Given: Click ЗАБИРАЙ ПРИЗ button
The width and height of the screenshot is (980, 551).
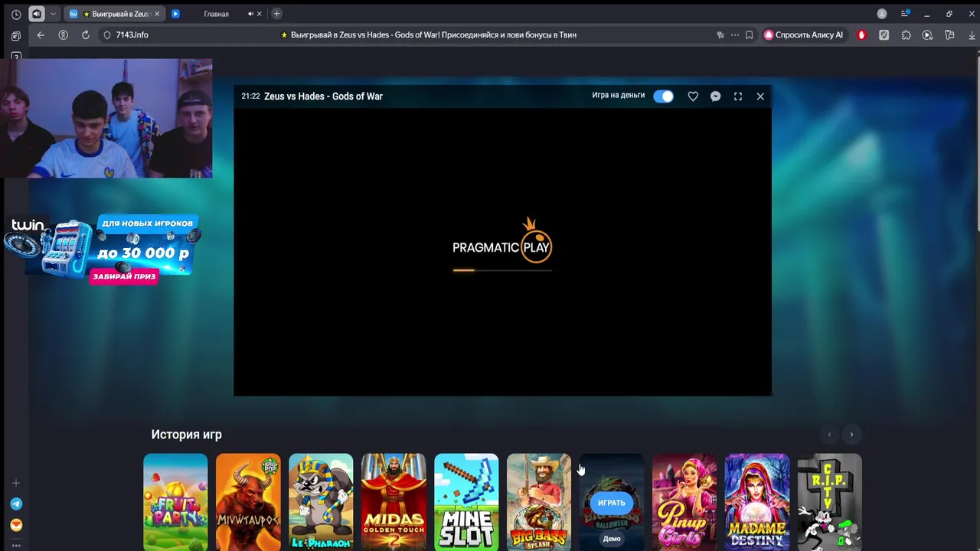Looking at the screenshot, I should click(125, 276).
